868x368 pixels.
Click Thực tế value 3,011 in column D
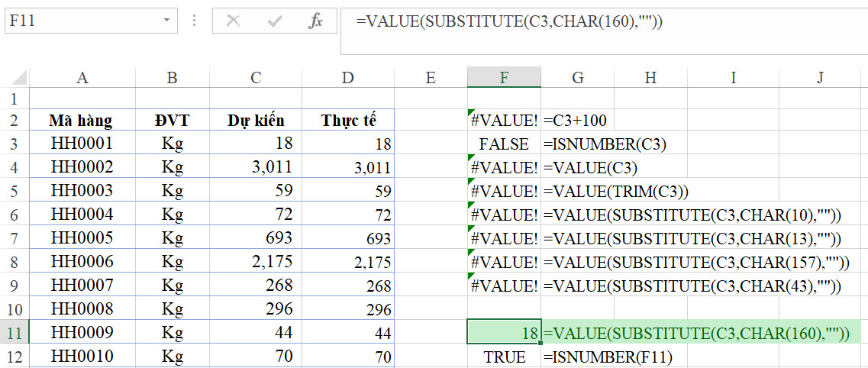click(347, 167)
